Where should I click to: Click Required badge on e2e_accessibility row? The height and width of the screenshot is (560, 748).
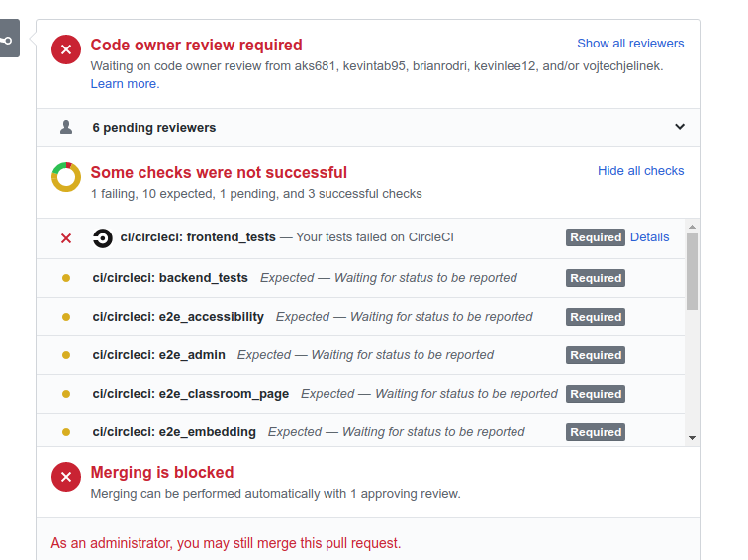596,317
